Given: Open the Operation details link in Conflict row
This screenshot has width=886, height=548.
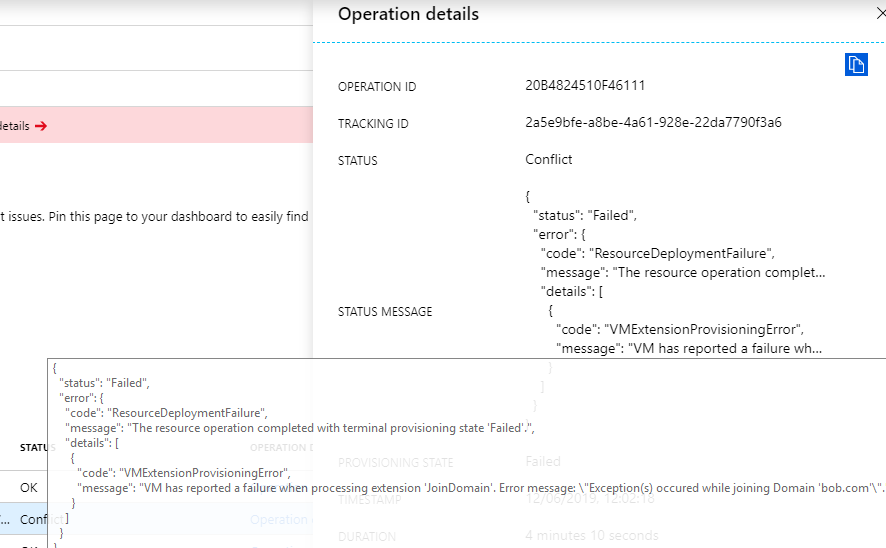Looking at the screenshot, I should [281, 519].
